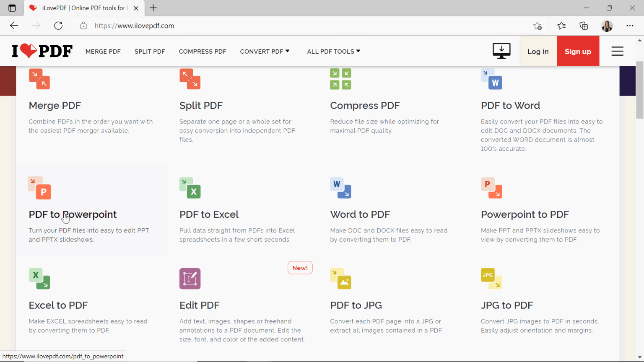
Task: Open SPLIT PDF from the navigation bar
Action: pyautogui.click(x=150, y=51)
